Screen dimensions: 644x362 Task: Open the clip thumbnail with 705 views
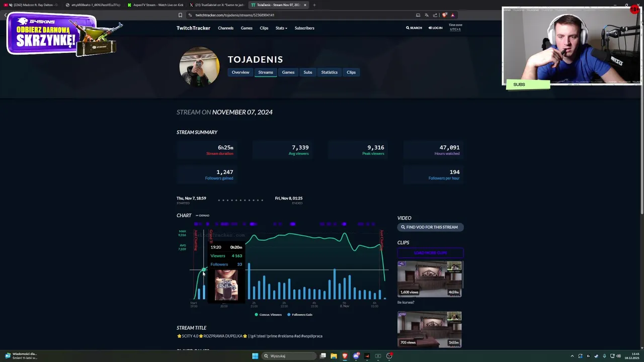point(430,329)
